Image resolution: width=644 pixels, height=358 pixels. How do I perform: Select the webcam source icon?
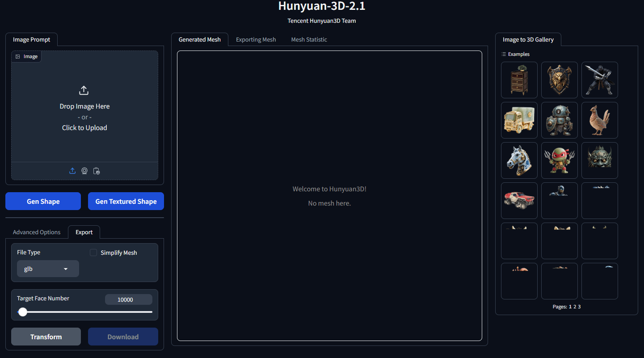[x=84, y=171]
